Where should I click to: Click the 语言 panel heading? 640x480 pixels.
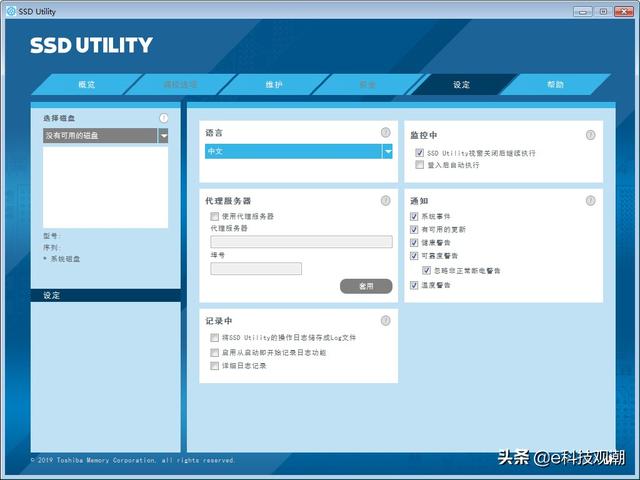[214, 133]
